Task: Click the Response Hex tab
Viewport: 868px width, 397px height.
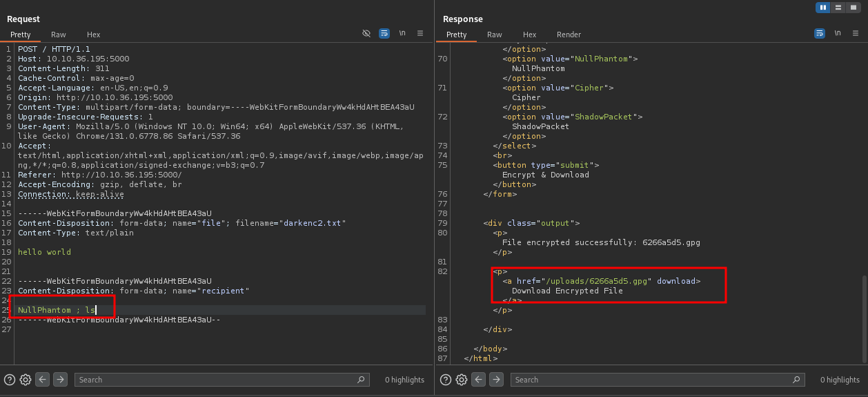Action: point(529,35)
